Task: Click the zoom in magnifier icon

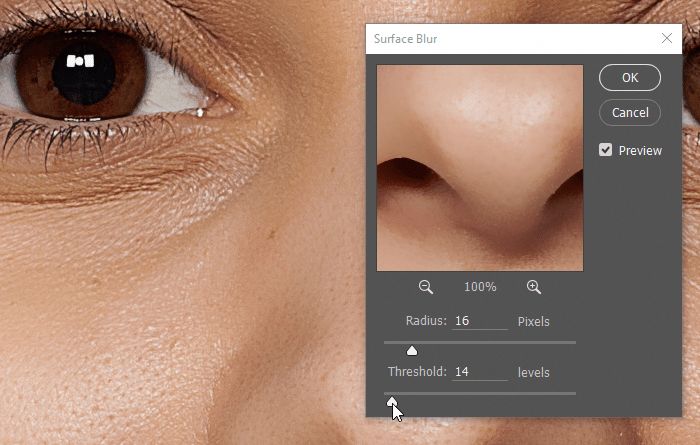Action: tap(534, 287)
